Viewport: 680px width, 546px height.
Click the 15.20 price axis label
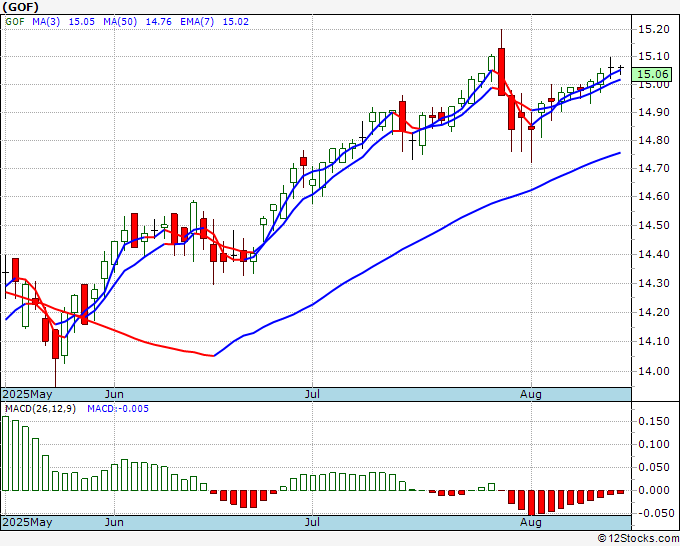pos(654,29)
